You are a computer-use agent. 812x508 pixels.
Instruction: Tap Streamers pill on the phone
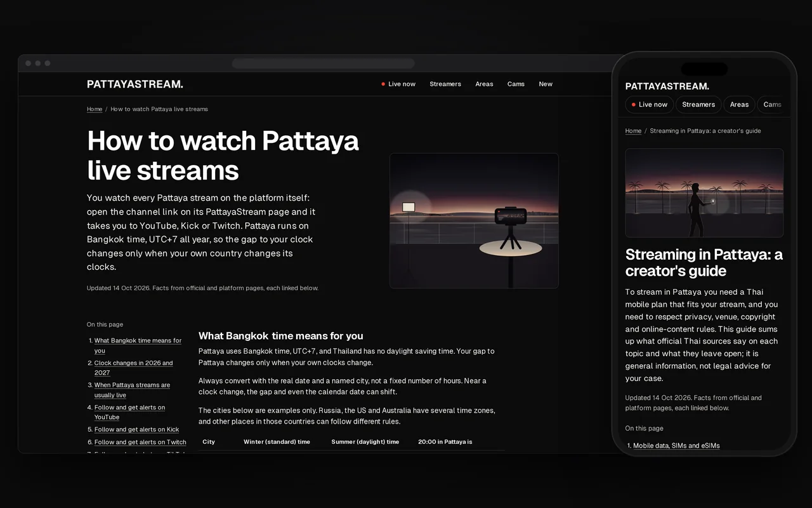pos(698,105)
